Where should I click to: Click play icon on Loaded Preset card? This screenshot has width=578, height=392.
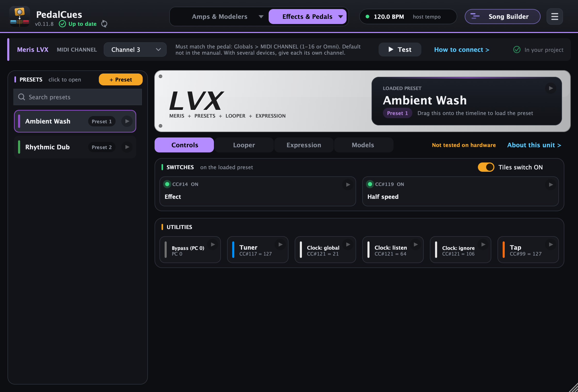point(551,88)
